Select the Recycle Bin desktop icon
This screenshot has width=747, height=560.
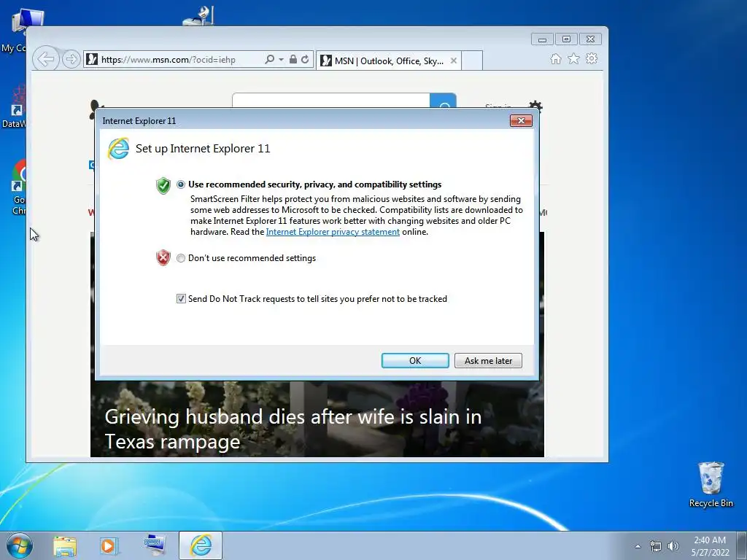pos(711,484)
